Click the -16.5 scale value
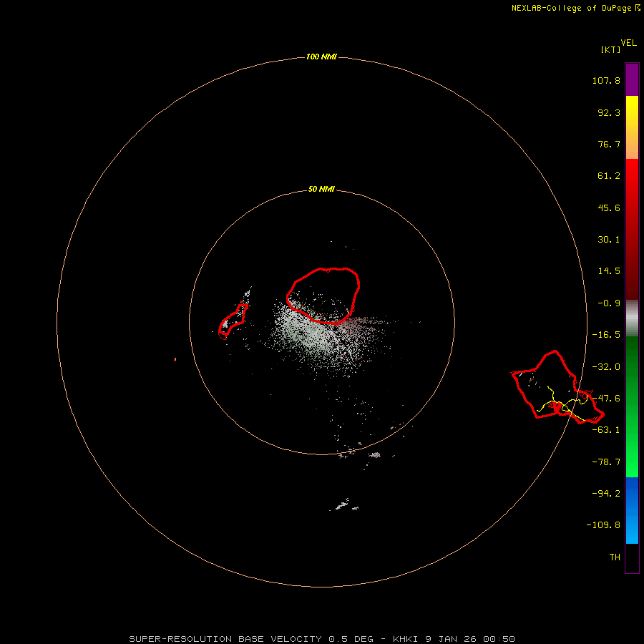The image size is (644, 644). 606,335
